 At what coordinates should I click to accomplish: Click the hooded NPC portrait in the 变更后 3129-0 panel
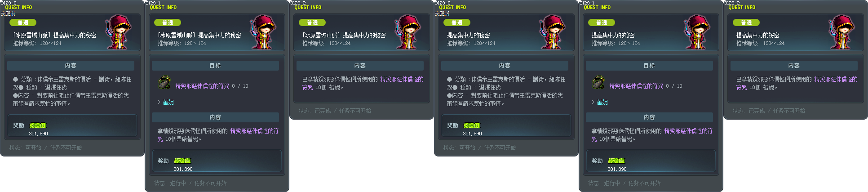[553, 32]
